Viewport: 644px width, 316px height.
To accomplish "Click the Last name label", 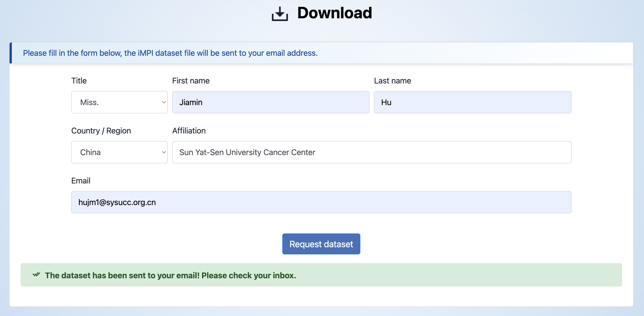I will (x=392, y=80).
